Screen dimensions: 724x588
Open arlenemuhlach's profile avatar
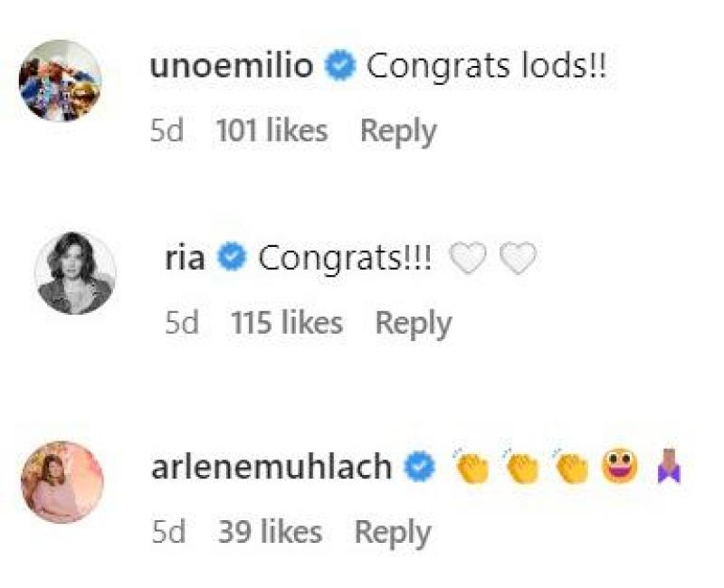click(62, 481)
